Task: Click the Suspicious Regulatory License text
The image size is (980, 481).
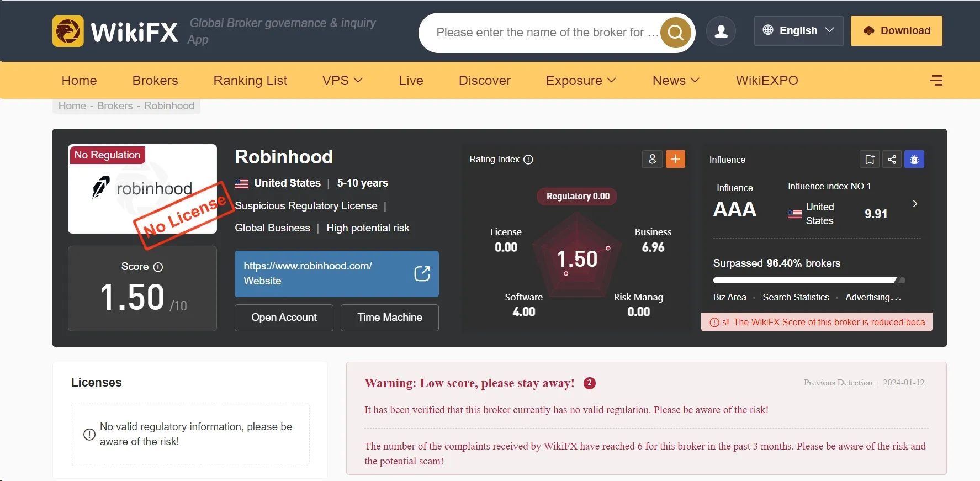Action: [306, 206]
